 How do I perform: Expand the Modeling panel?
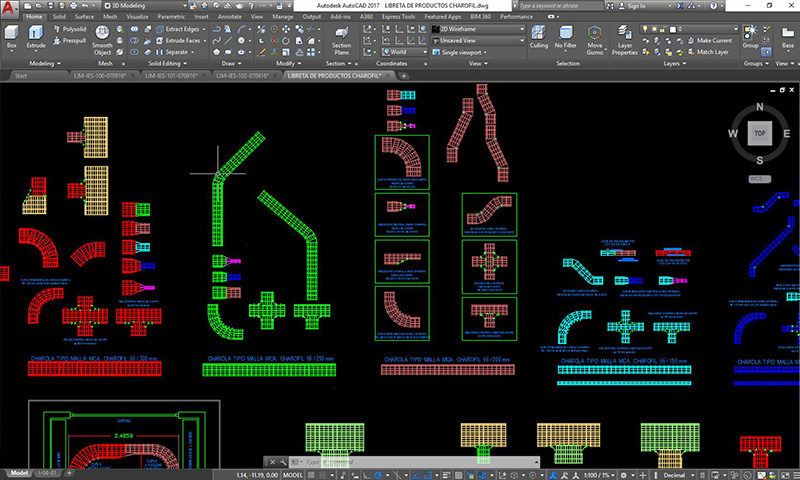click(x=45, y=64)
